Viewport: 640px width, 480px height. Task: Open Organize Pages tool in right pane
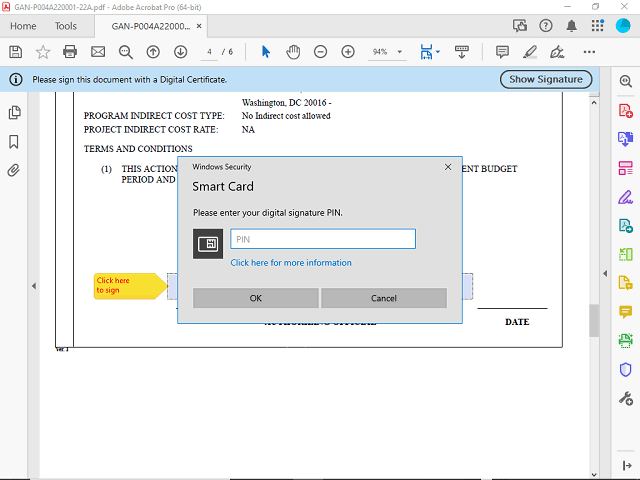pyautogui.click(x=626, y=168)
